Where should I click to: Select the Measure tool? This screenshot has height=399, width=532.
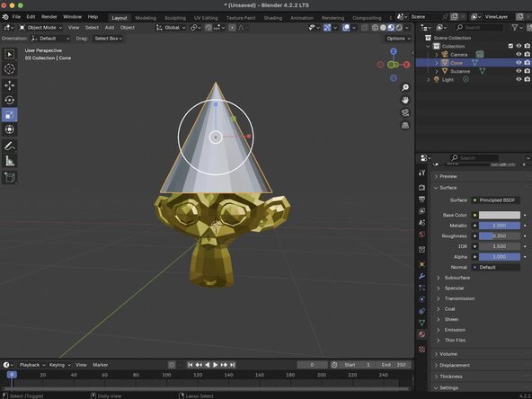pos(10,161)
